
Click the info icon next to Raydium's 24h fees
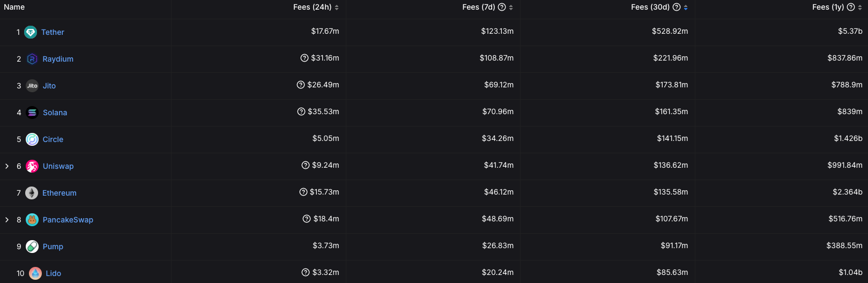(x=305, y=58)
